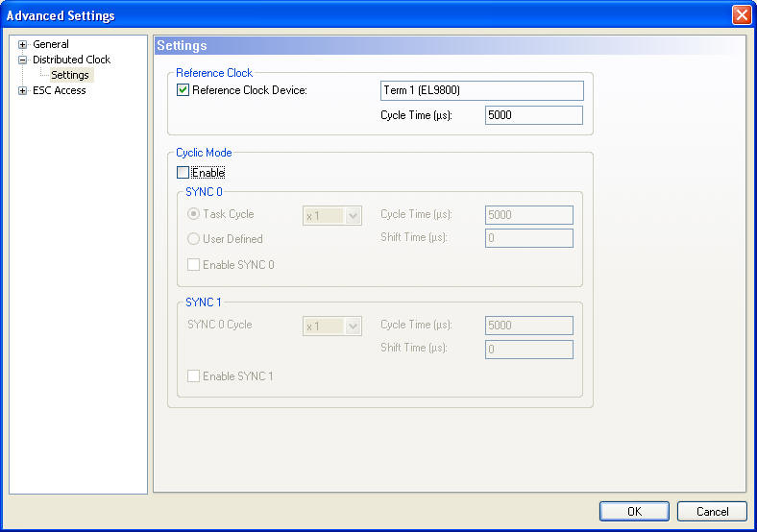Select the General tree item
The height and width of the screenshot is (532, 757).
coord(51,44)
